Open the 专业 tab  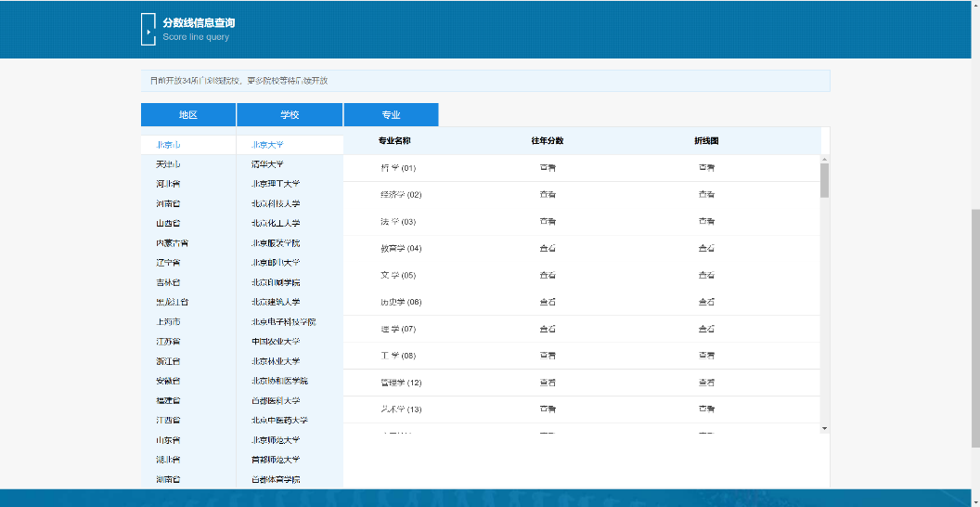point(391,115)
